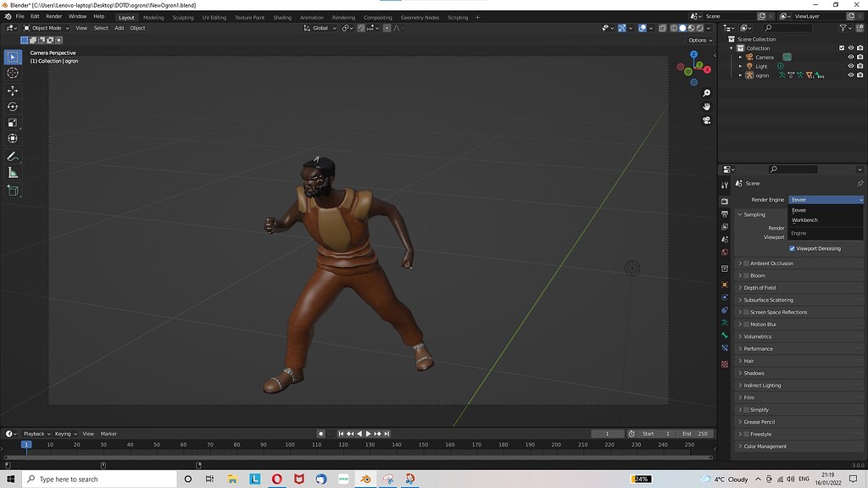Open the Render Engine dropdown

[826, 200]
